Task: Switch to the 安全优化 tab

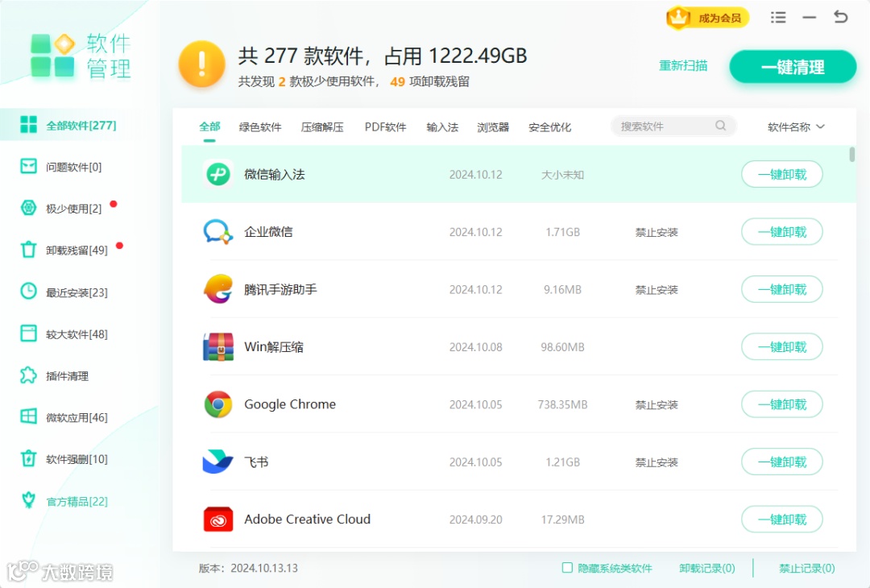Action: [x=550, y=127]
